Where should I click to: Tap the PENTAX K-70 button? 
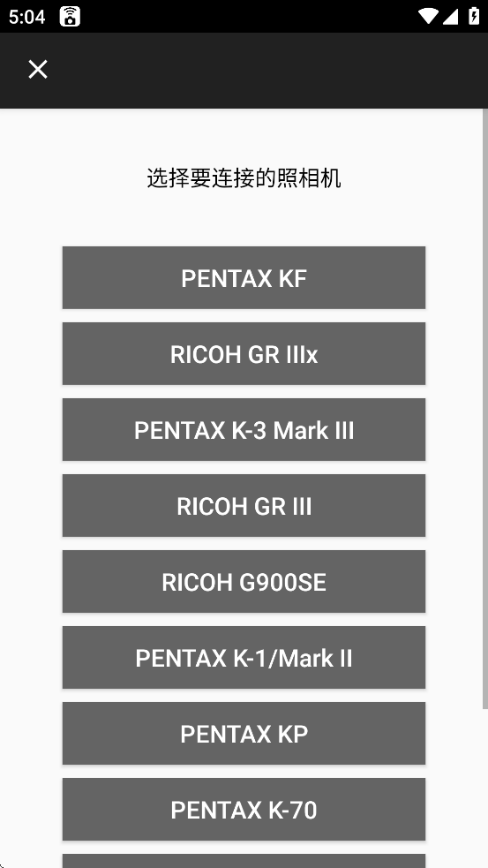tap(244, 810)
